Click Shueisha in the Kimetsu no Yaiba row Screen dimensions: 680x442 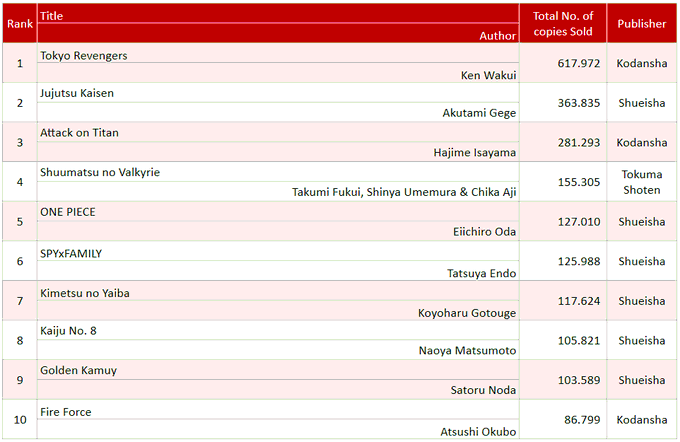pos(642,301)
